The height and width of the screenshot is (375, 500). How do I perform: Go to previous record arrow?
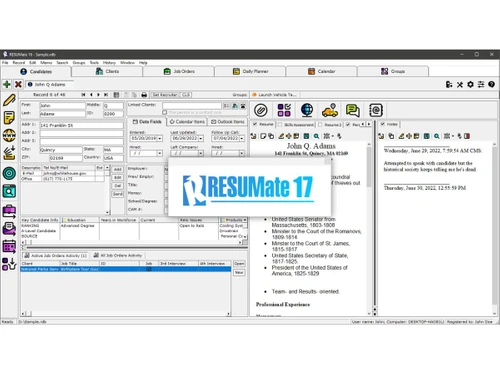coord(91,95)
